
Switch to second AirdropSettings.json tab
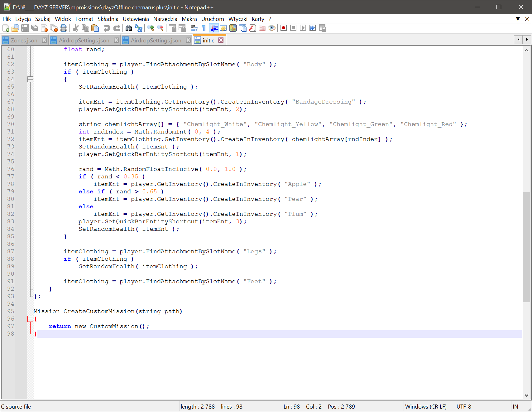pos(156,40)
